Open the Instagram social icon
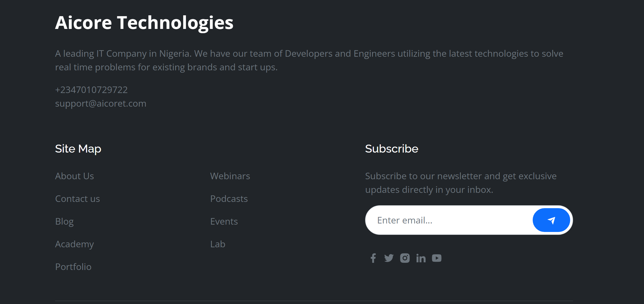This screenshot has width=644, height=304. (405, 258)
